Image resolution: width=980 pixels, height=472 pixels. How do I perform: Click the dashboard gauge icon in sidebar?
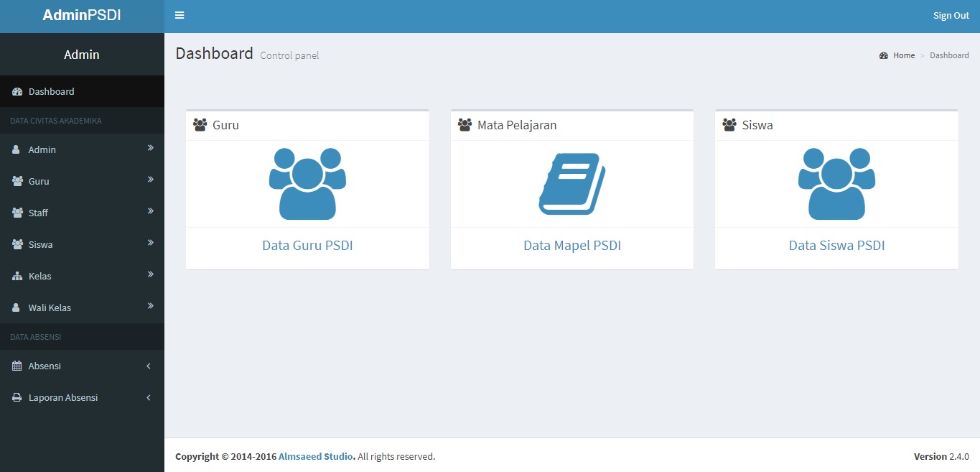[17, 92]
